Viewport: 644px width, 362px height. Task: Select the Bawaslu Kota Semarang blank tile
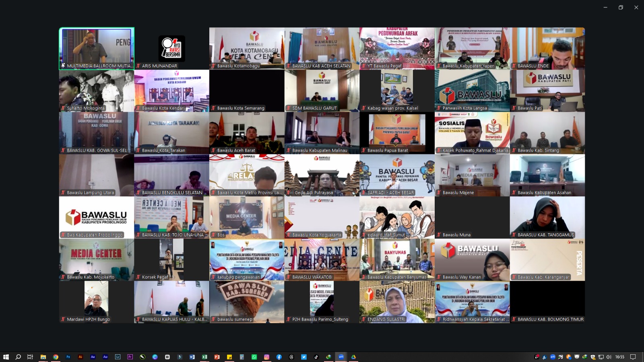pyautogui.click(x=247, y=91)
